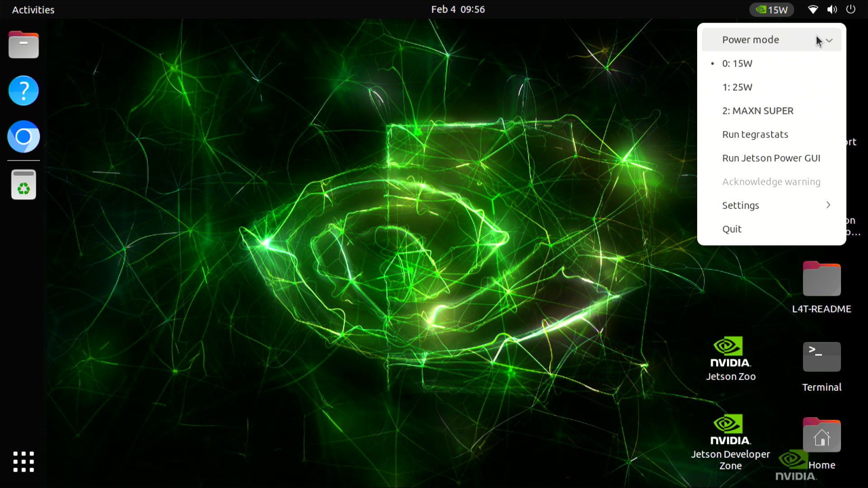Switch to 1: 25W power mode
Viewport: 868px width, 488px height.
click(x=772, y=87)
